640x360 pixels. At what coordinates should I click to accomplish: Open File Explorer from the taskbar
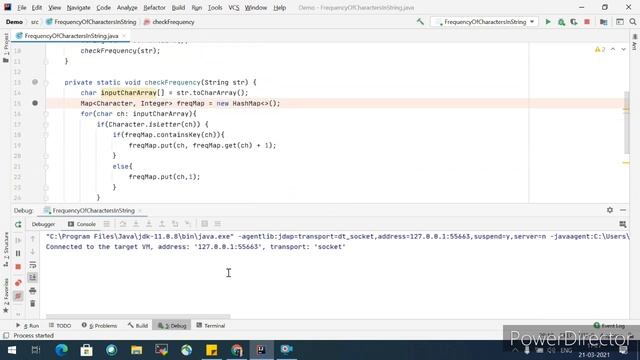136,350
